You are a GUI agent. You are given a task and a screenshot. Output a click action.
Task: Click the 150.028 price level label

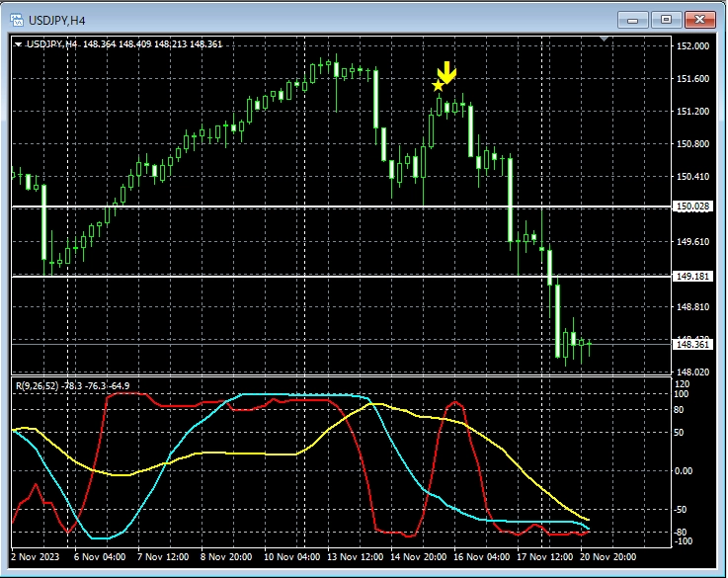pyautogui.click(x=690, y=206)
